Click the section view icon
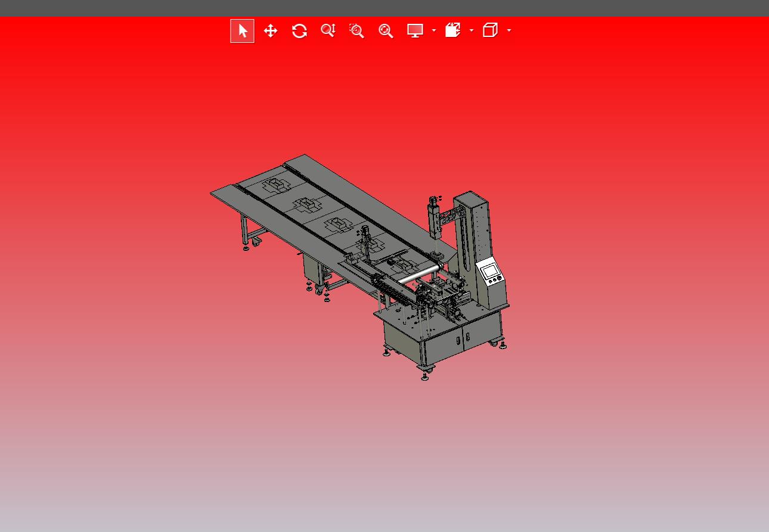769x532 pixels. click(453, 30)
